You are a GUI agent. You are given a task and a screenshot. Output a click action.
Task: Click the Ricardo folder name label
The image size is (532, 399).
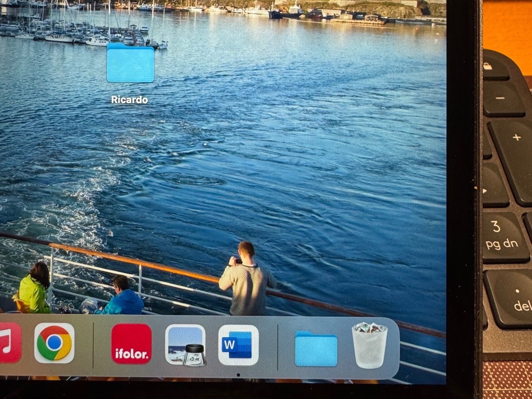coord(129,100)
